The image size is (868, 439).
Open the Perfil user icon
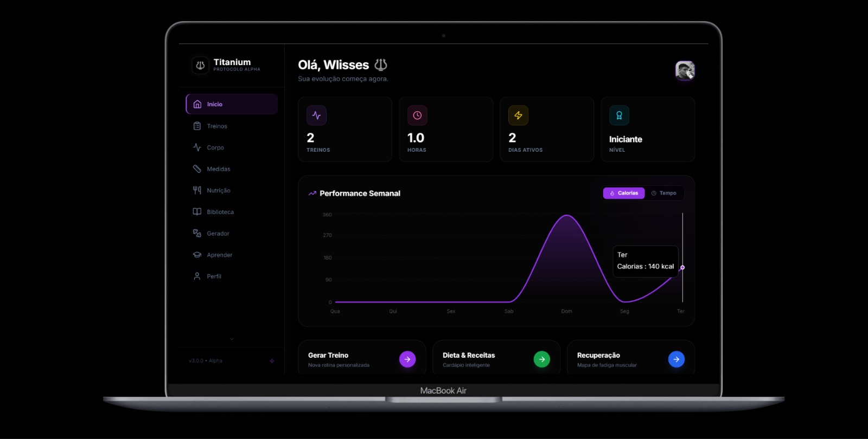pos(197,276)
